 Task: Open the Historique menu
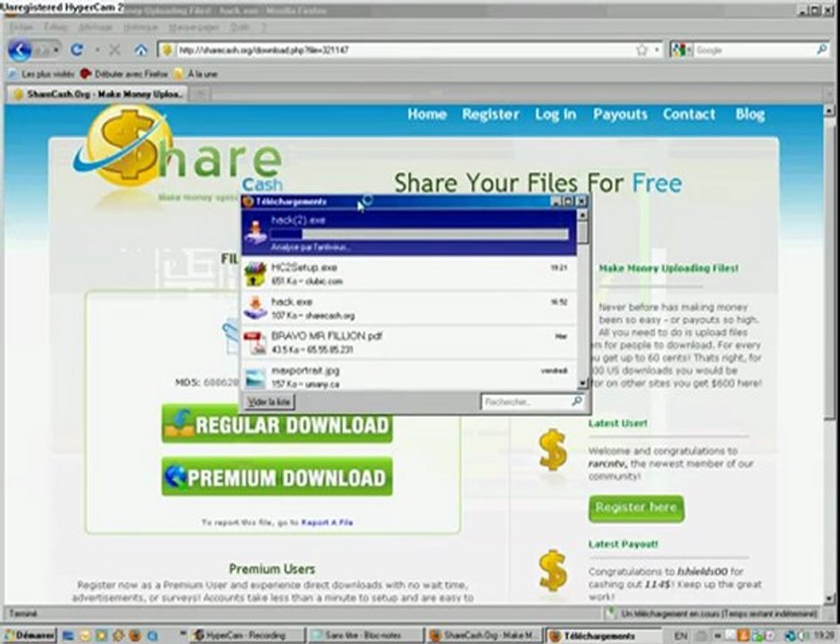tap(140, 27)
